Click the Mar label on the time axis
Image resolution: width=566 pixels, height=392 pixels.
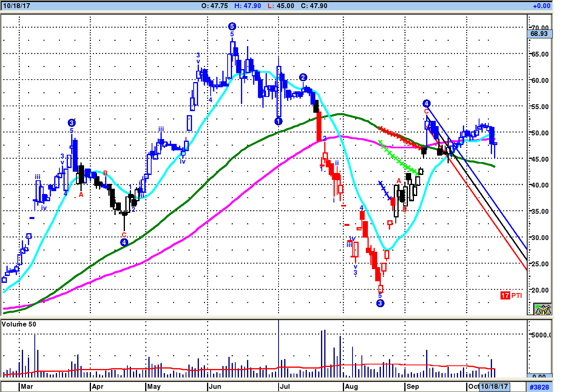tap(27, 386)
